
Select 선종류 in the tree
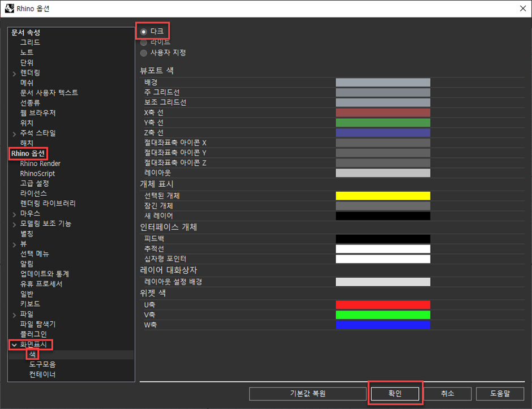tap(30, 103)
